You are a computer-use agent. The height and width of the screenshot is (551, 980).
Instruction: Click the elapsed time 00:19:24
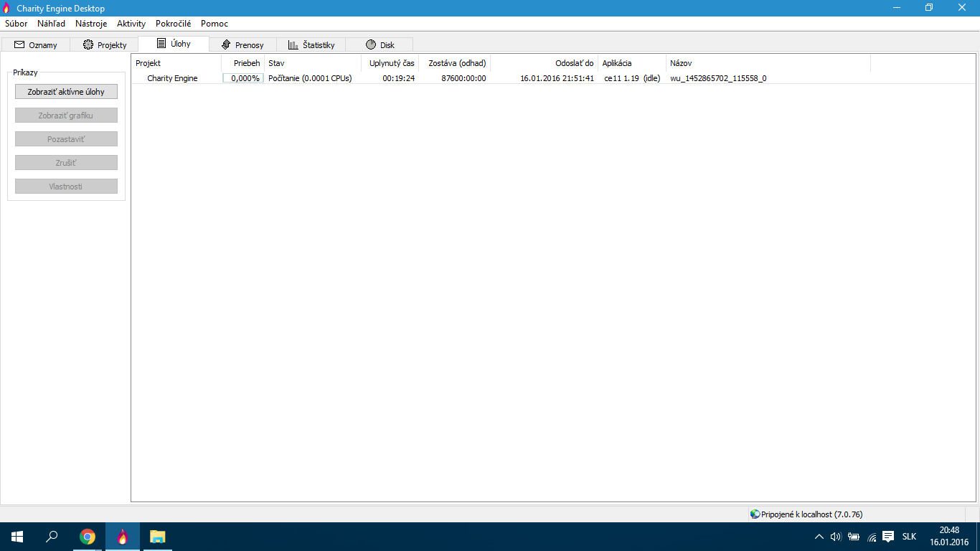tap(399, 78)
